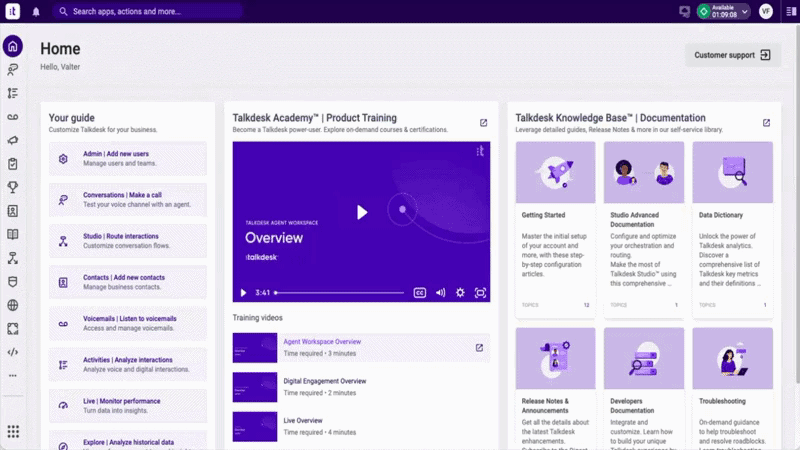Select Agent Workspace Overview training video
The width and height of the screenshot is (800, 450).
(361, 348)
